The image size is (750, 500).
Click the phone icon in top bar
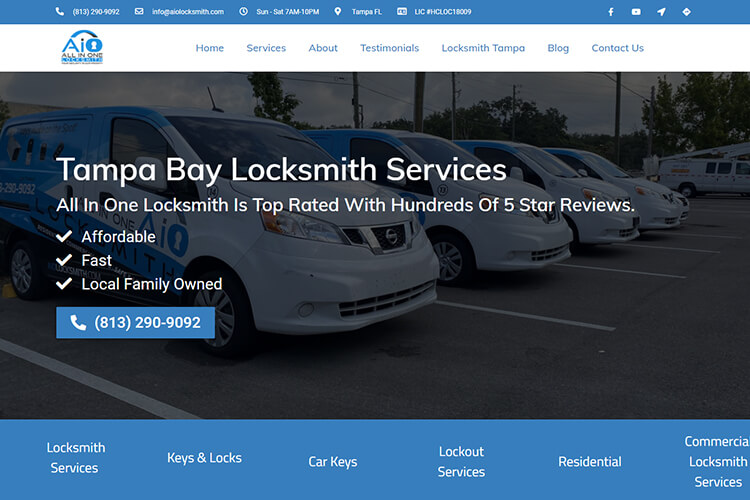pyautogui.click(x=60, y=11)
